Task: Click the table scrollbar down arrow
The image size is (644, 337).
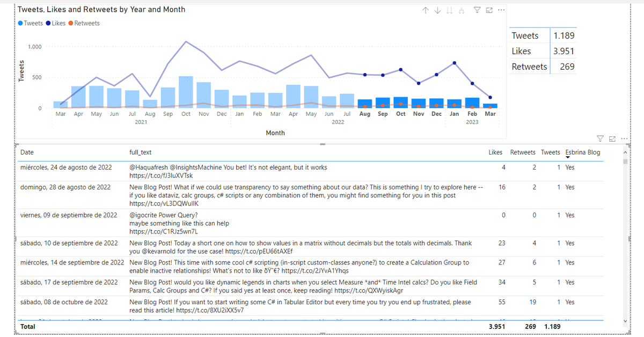Action: 625,321
